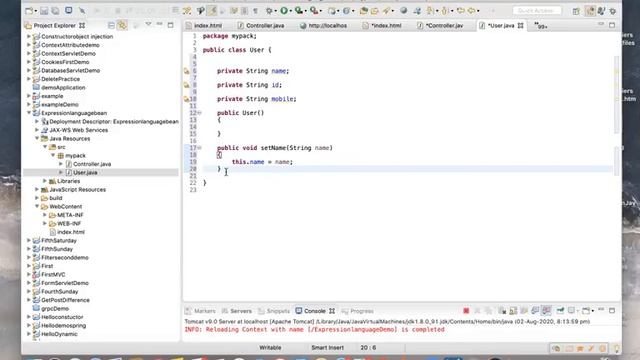Open the Snippets tab
Viewport: 640px width, 360px height.
coord(274,311)
